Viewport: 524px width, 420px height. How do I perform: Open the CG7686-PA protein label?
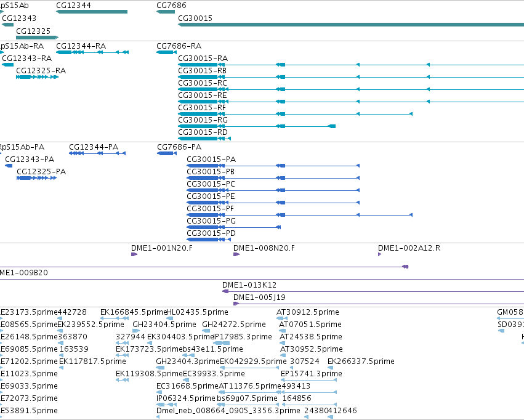pyautogui.click(x=179, y=147)
